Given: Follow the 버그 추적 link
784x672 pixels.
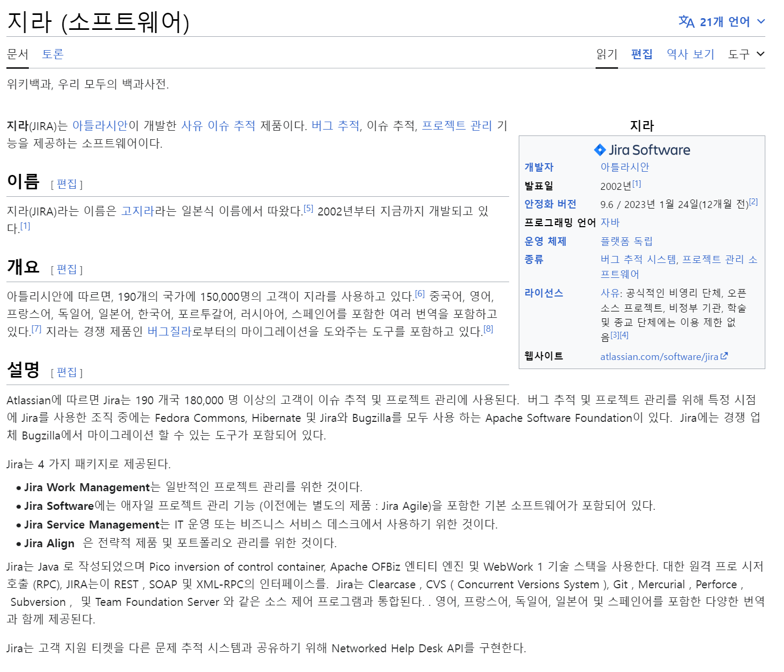Looking at the screenshot, I should [336, 125].
